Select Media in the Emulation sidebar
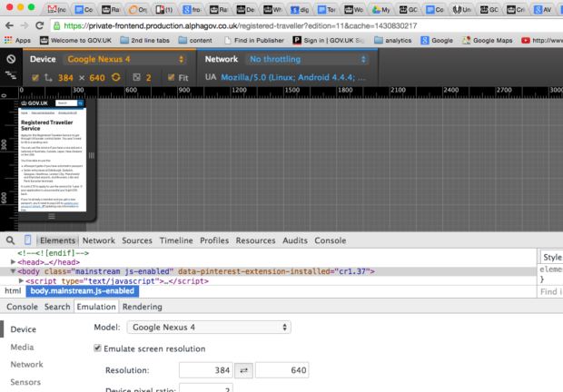This screenshot has width=563, height=392. (22, 348)
